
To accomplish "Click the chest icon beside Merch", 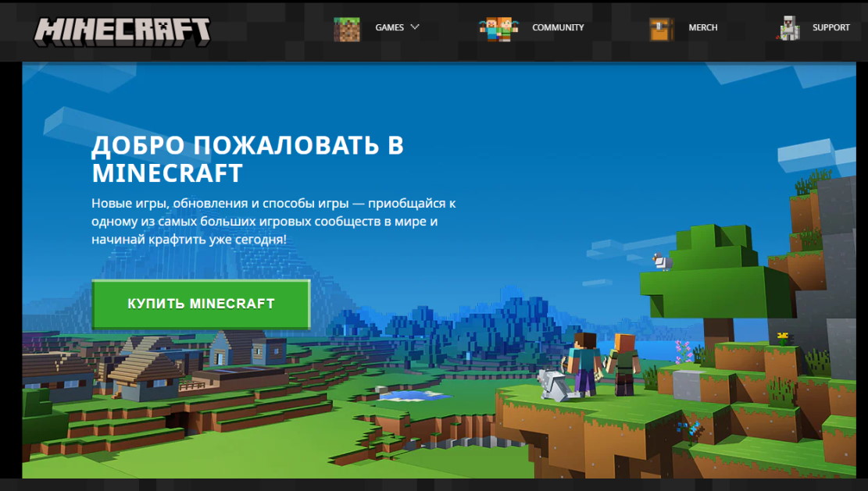I will [x=661, y=29].
